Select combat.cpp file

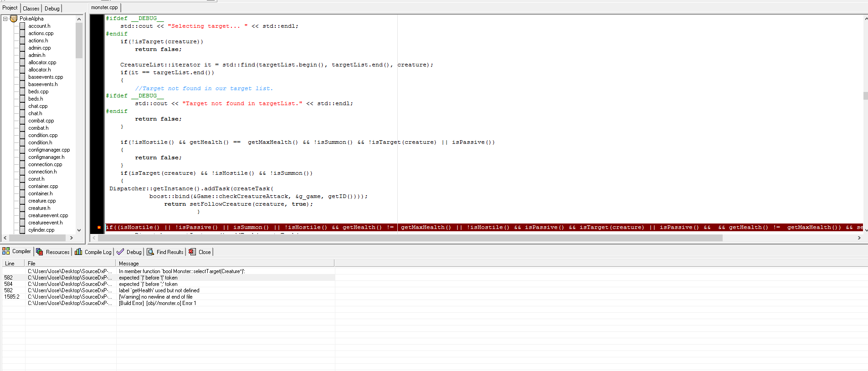pyautogui.click(x=41, y=121)
